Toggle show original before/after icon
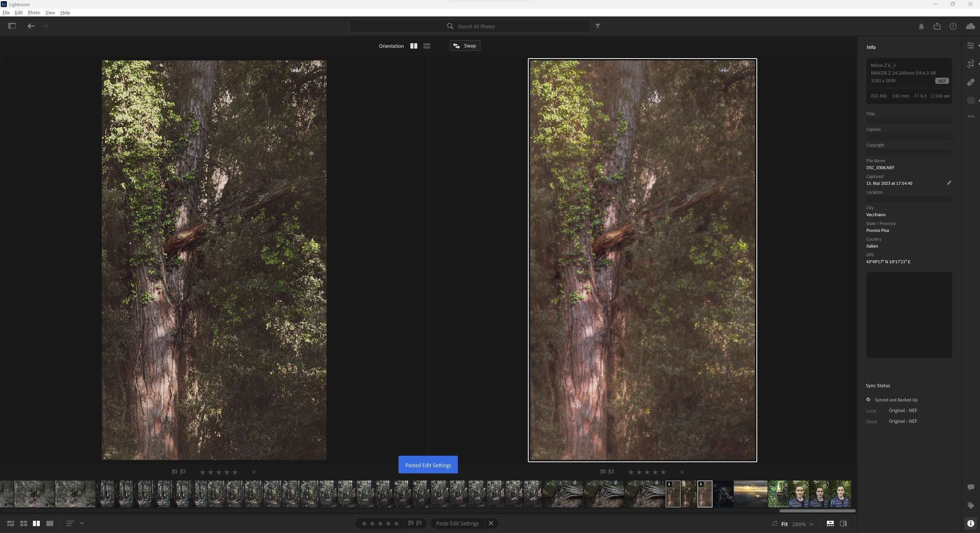Screen dimensions: 980x533 843,523
